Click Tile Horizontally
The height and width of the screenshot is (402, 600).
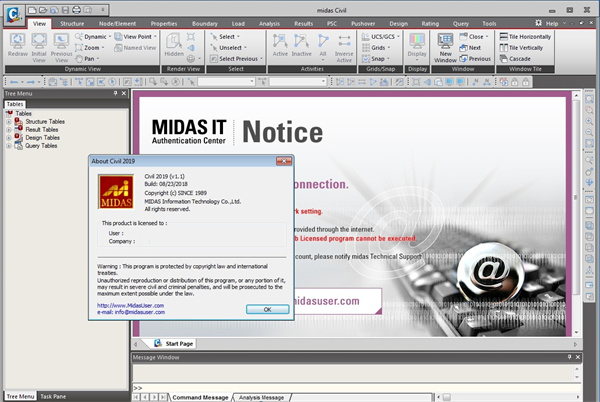525,37
